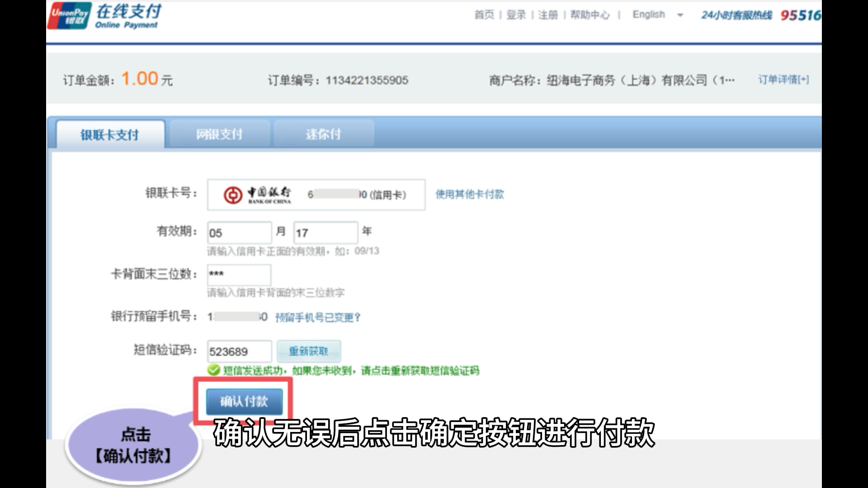Expand order details 订单详情[+]

click(783, 80)
